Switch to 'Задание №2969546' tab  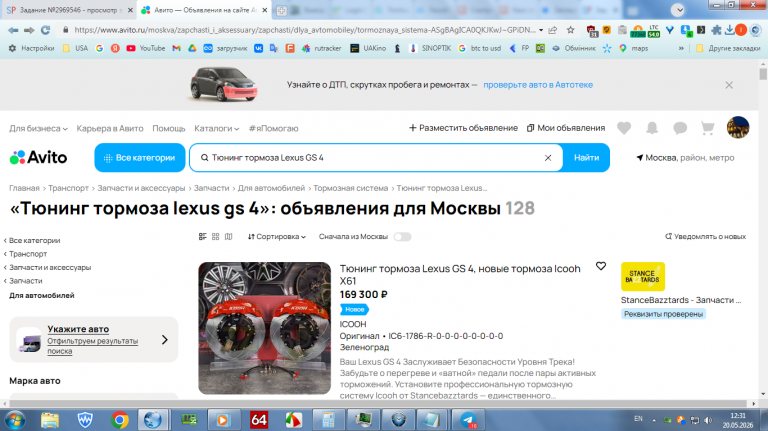pos(67,10)
